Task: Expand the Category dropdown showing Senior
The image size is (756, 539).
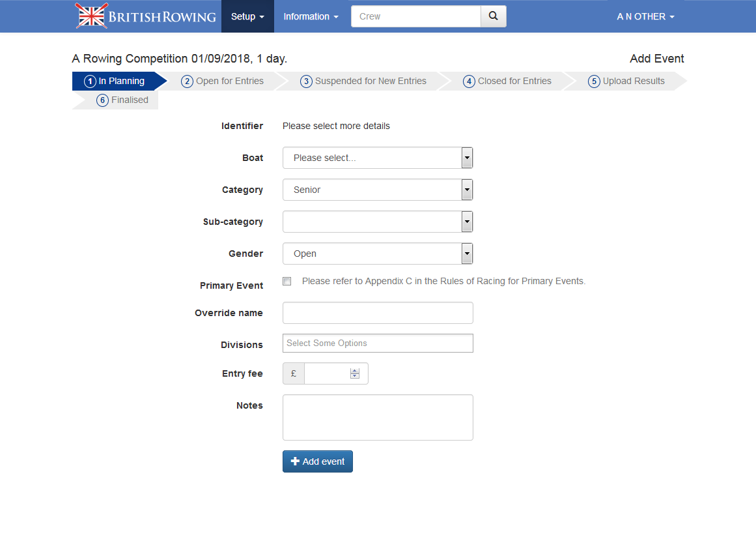Action: pos(377,190)
